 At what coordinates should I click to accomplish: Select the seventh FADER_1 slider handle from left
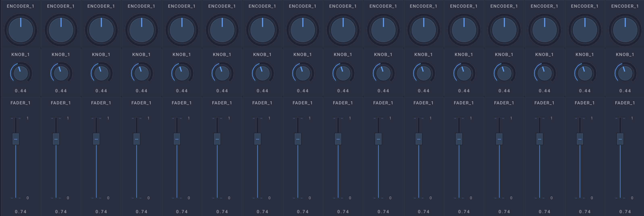(x=258, y=139)
